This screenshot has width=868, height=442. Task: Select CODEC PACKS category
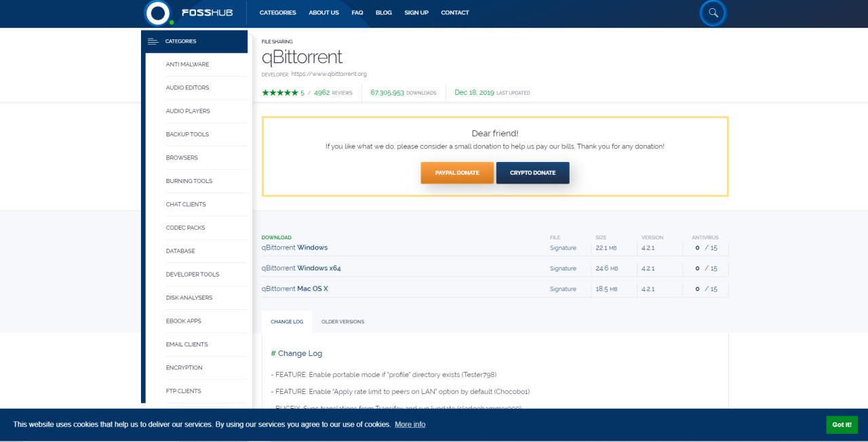click(185, 228)
